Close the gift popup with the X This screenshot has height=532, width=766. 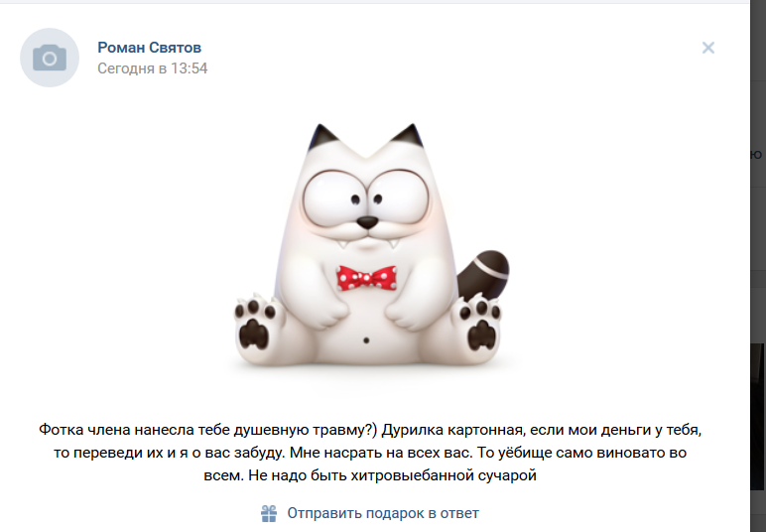[707, 48]
